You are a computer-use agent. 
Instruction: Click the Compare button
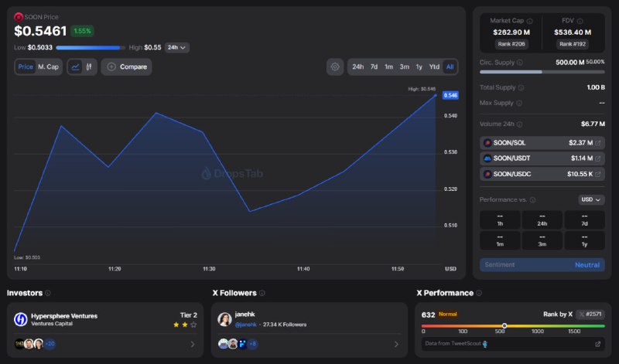point(126,66)
